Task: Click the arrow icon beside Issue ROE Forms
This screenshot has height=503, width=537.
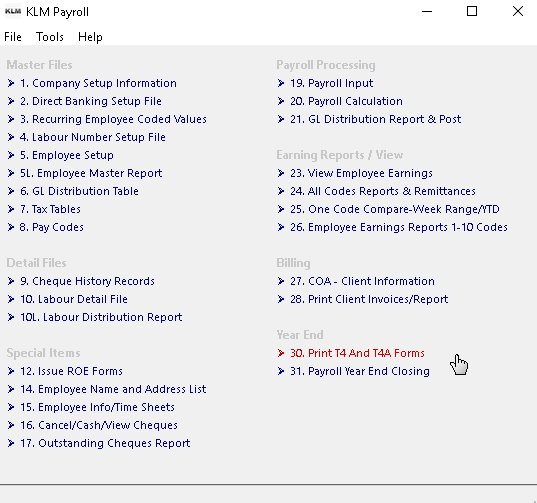Action: (11, 371)
